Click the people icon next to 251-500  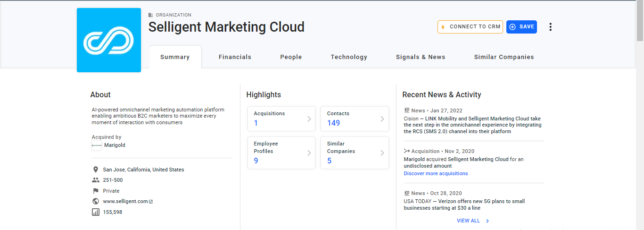point(96,180)
